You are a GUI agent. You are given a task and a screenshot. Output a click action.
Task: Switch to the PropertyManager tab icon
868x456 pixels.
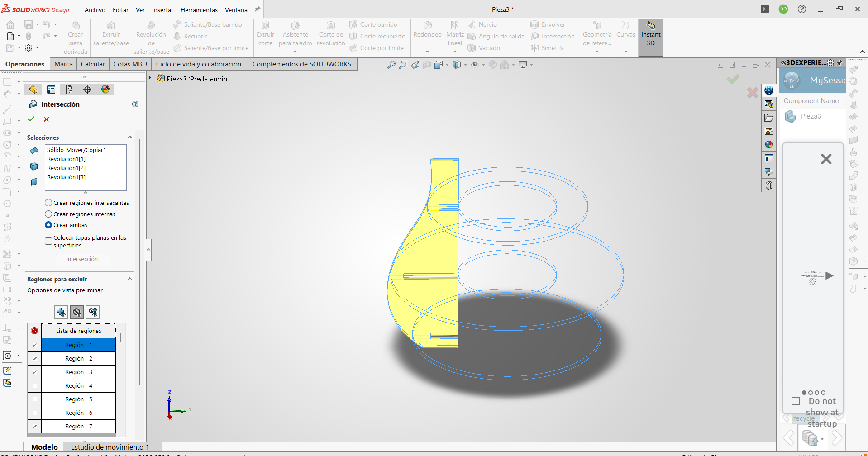tap(51, 90)
